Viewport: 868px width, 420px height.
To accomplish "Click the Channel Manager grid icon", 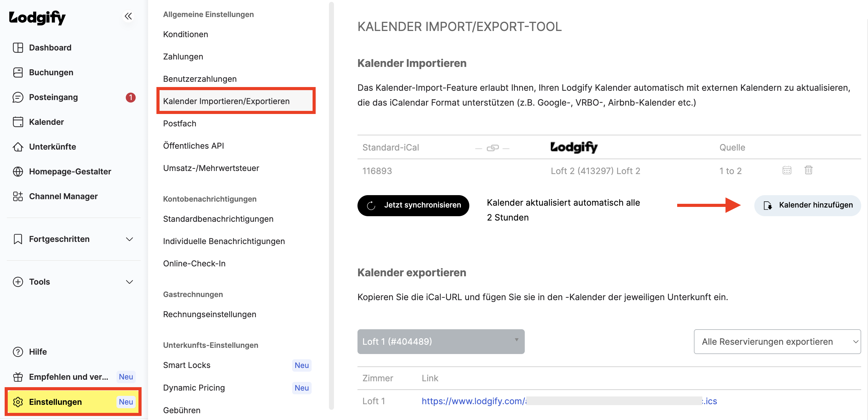I will tap(18, 196).
